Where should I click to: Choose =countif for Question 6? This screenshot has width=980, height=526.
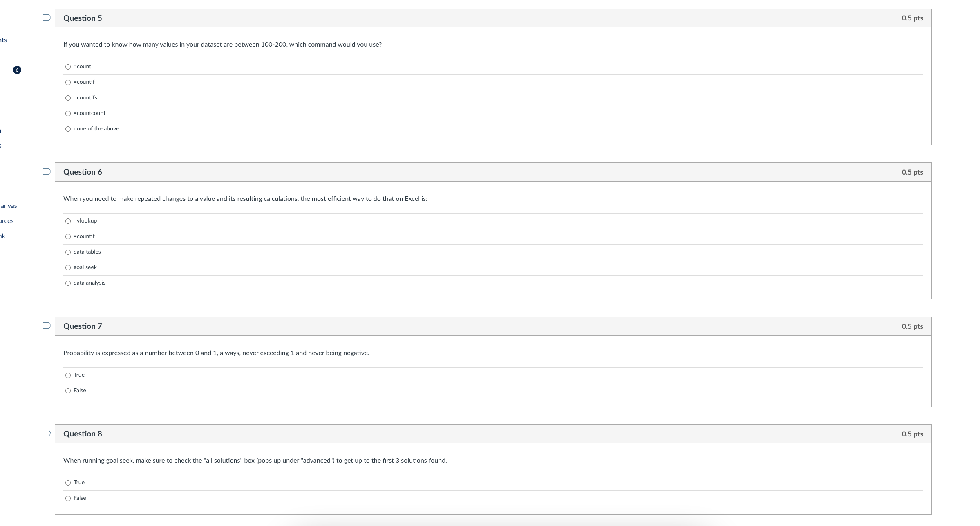68,237
